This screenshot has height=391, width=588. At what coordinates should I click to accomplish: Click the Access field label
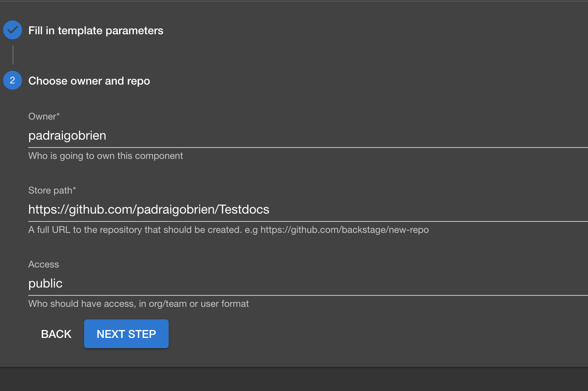pyautogui.click(x=44, y=264)
